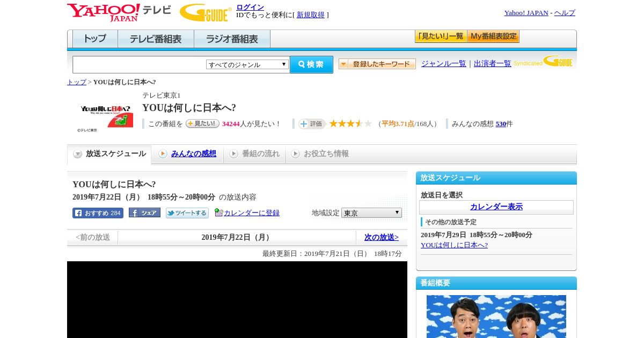644x338 pixels.
Task: Click the black video player area
Action: [237, 299]
